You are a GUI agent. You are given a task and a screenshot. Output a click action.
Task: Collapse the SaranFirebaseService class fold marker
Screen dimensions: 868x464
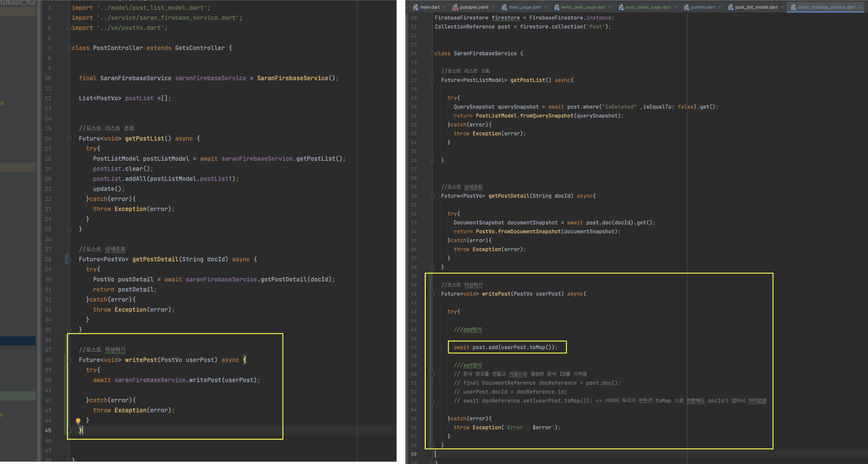click(432, 54)
